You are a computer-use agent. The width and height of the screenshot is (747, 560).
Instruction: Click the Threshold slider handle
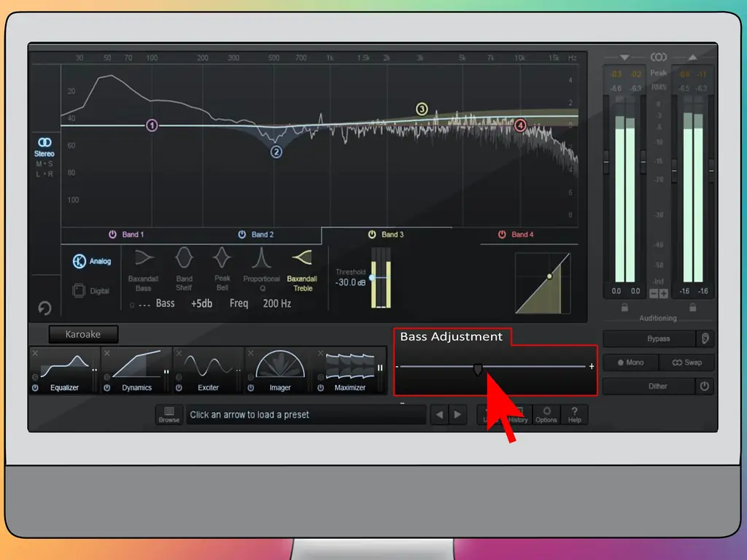[x=372, y=277]
